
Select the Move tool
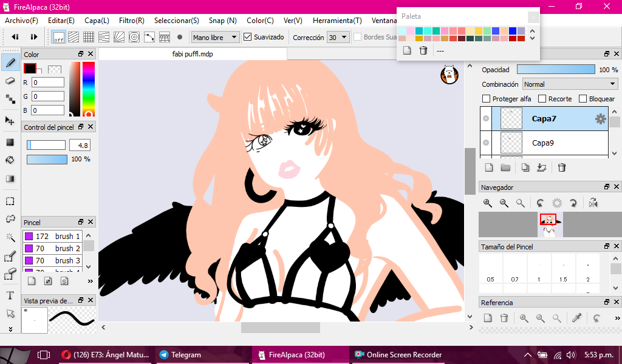(10, 121)
